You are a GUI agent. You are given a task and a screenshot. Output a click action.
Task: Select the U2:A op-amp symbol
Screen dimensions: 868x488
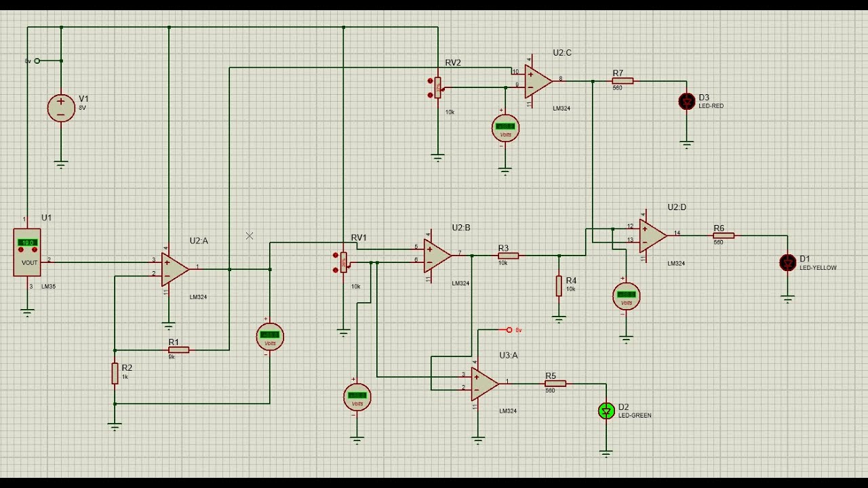[174, 269]
